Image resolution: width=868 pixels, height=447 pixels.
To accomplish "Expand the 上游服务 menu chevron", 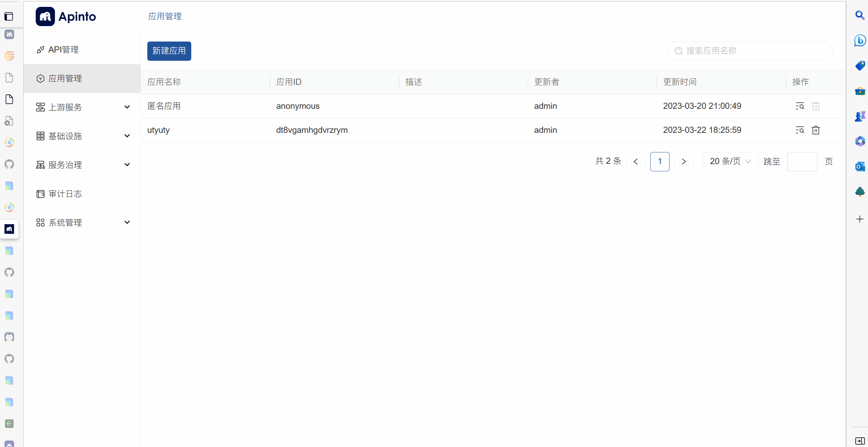I will click(127, 107).
